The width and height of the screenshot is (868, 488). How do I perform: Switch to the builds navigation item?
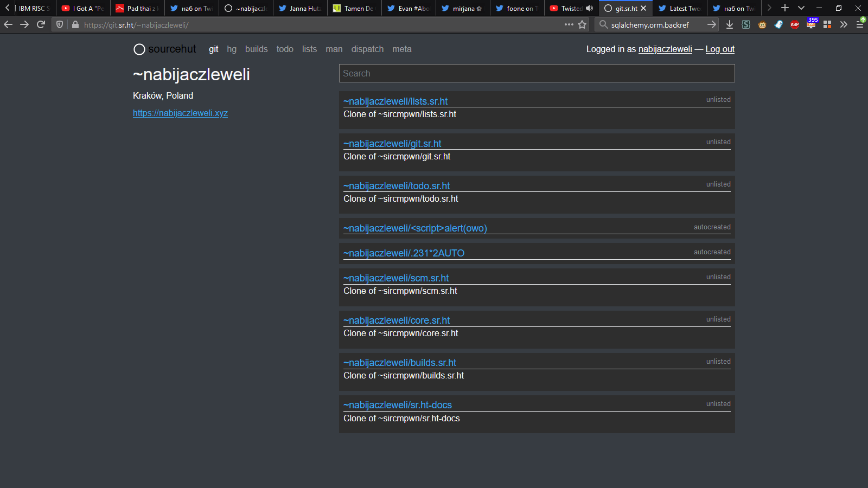click(x=256, y=49)
